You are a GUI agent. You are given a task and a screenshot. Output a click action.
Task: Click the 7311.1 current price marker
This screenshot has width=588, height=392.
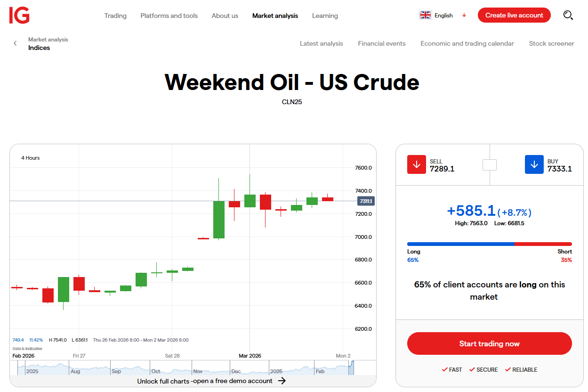point(366,201)
